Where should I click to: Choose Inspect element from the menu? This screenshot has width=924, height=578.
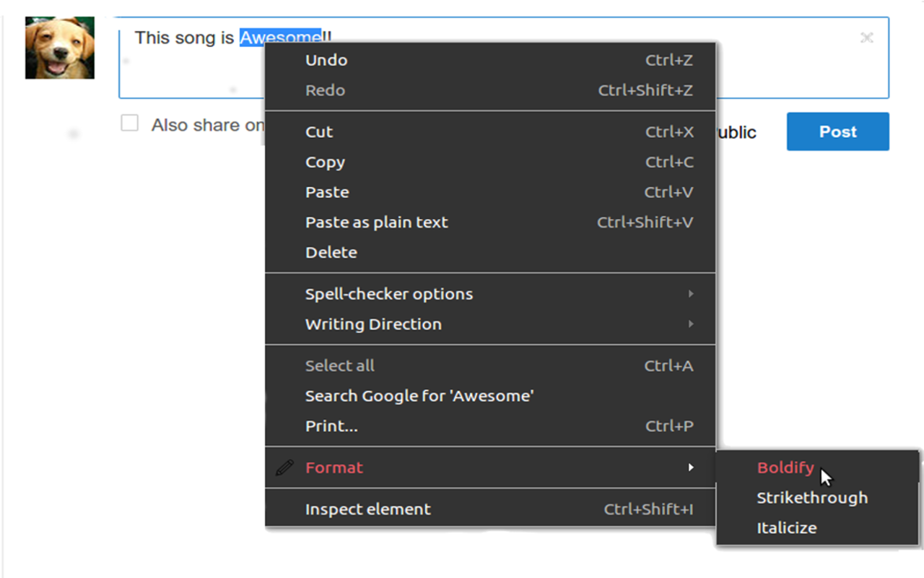point(367,509)
